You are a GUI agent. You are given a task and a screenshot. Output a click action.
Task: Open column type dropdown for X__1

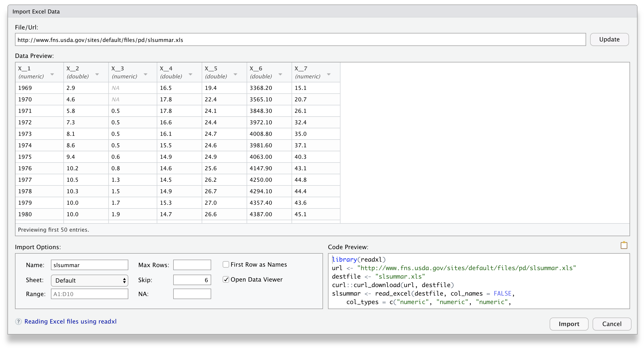click(52, 74)
